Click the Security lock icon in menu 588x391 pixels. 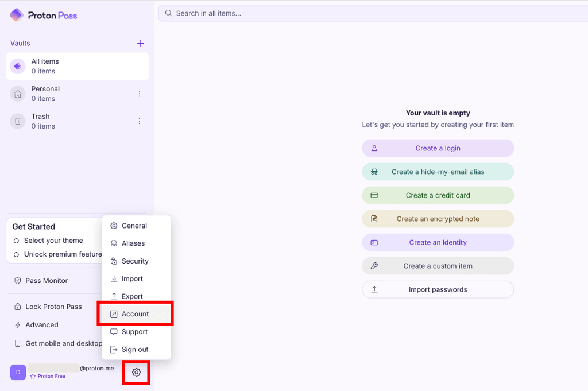click(114, 261)
